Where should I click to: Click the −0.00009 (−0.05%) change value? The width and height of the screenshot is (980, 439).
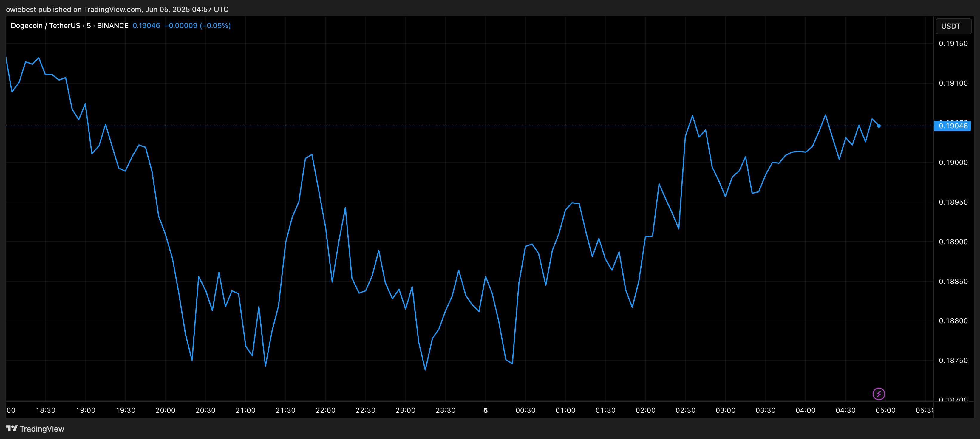pyautogui.click(x=197, y=25)
